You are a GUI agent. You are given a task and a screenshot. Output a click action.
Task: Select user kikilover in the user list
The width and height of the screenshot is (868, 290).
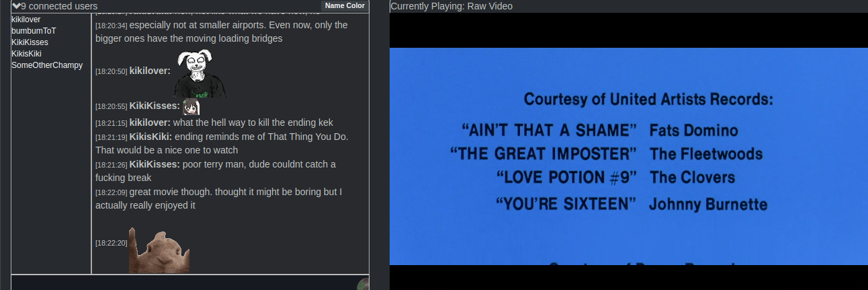click(x=26, y=20)
